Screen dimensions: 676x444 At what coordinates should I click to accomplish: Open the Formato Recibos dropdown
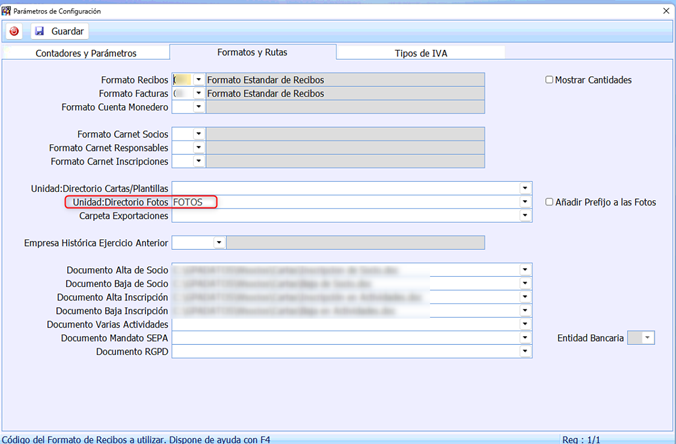198,79
